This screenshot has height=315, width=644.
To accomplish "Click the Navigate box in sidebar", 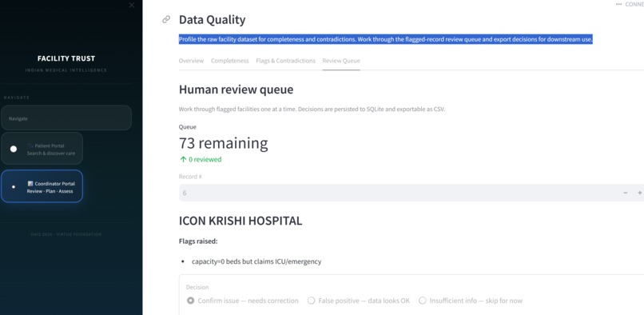I will [66, 118].
